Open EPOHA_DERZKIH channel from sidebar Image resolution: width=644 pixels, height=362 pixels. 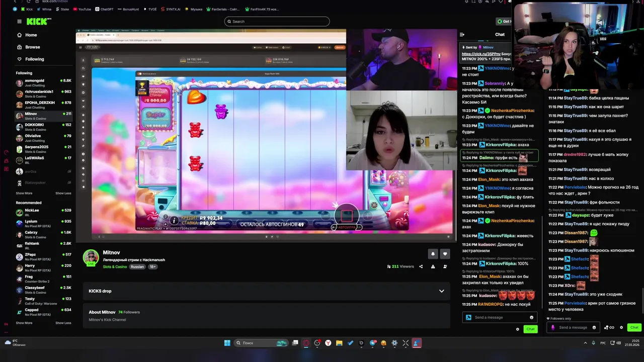pos(44,105)
